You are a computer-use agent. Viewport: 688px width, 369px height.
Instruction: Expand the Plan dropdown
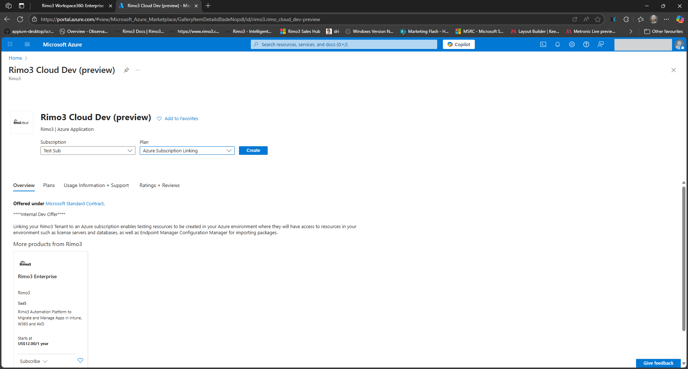tap(187, 150)
